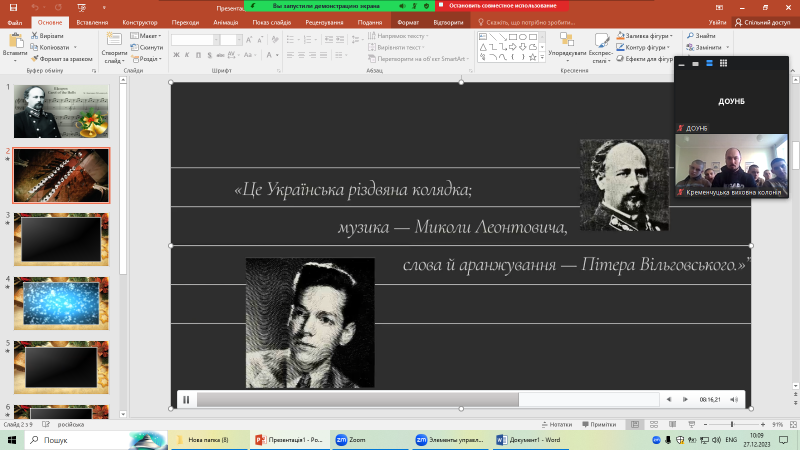The height and width of the screenshot is (450, 800).
Task: Expand the shapes gallery with the More arrow
Action: coord(542,58)
